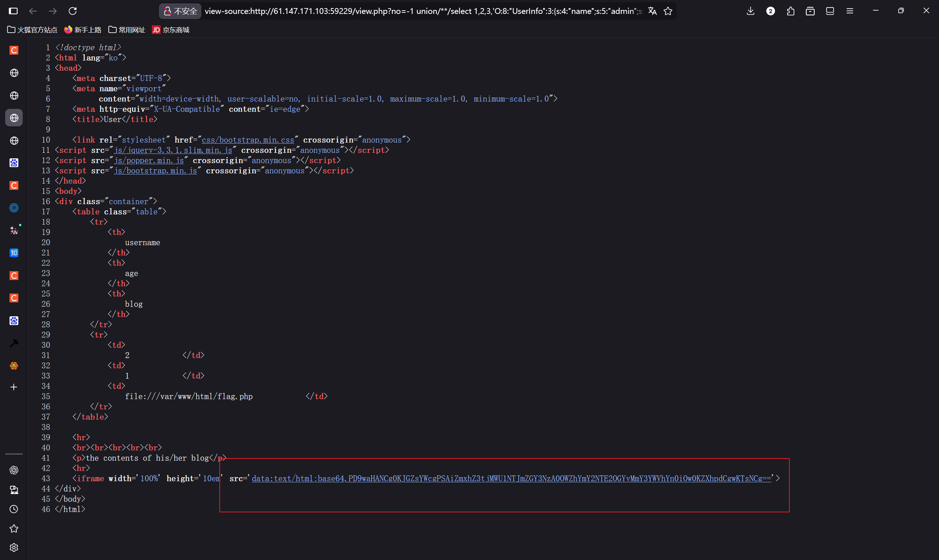
Task: Toggle the sidebar with top-left button
Action: (13, 11)
